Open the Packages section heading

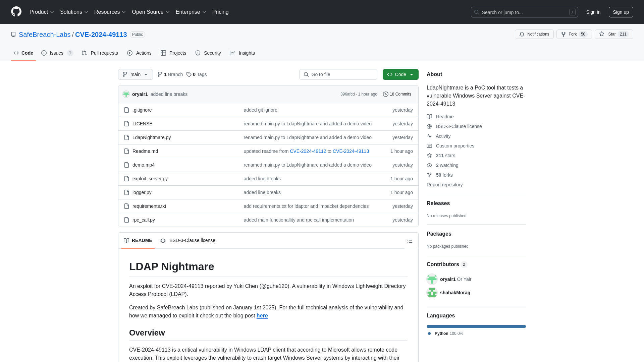439,234
